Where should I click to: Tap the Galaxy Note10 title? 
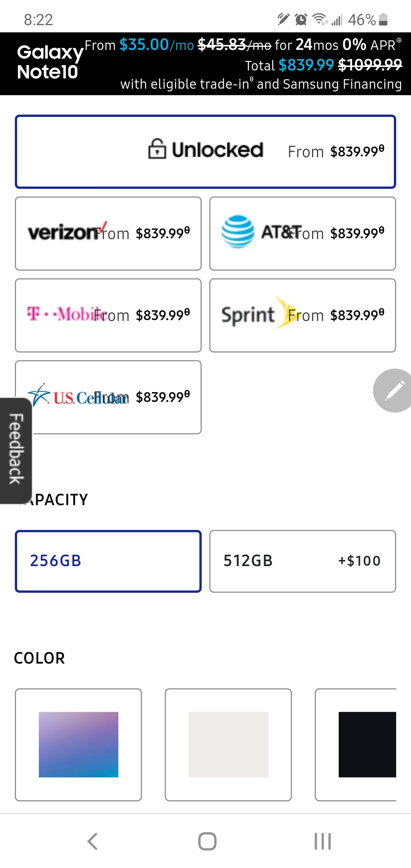point(49,62)
